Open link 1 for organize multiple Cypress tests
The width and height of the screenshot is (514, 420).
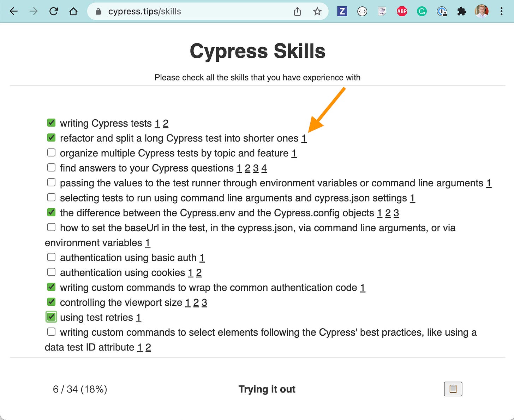click(x=294, y=153)
